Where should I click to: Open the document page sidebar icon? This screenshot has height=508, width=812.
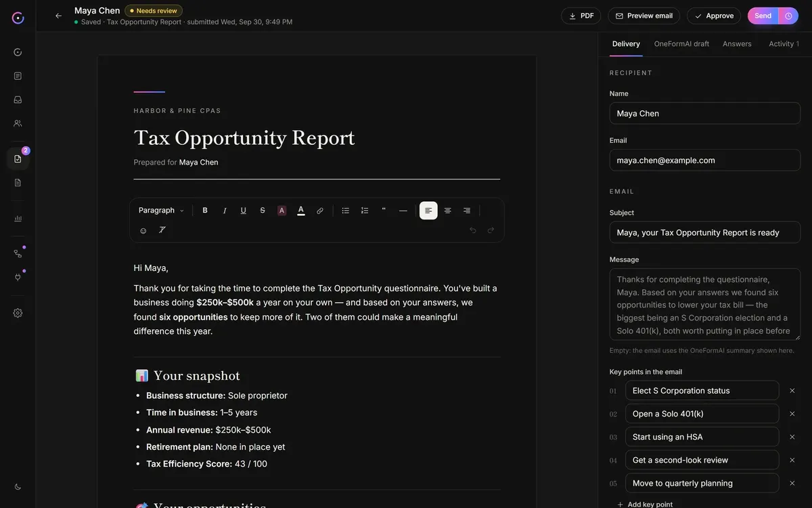18,182
